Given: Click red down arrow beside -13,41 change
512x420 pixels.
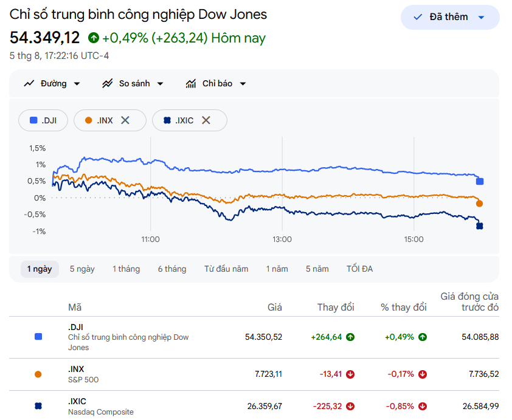Looking at the screenshot, I should pos(350,374).
